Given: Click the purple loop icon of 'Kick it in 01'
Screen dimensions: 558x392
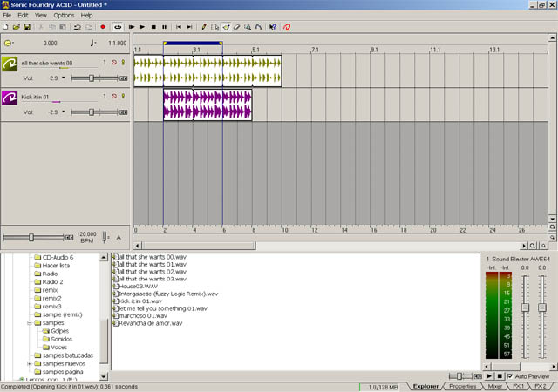Looking at the screenshot, I should [10, 98].
